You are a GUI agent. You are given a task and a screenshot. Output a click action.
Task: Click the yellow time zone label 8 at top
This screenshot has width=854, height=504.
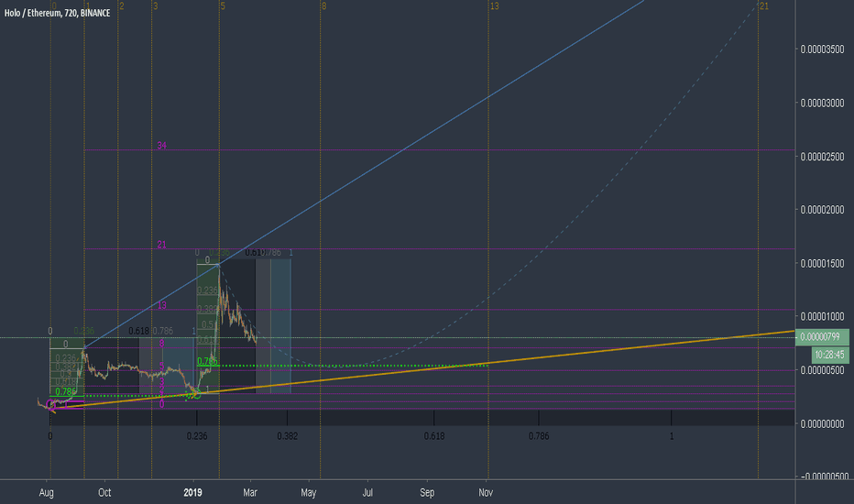324,6
